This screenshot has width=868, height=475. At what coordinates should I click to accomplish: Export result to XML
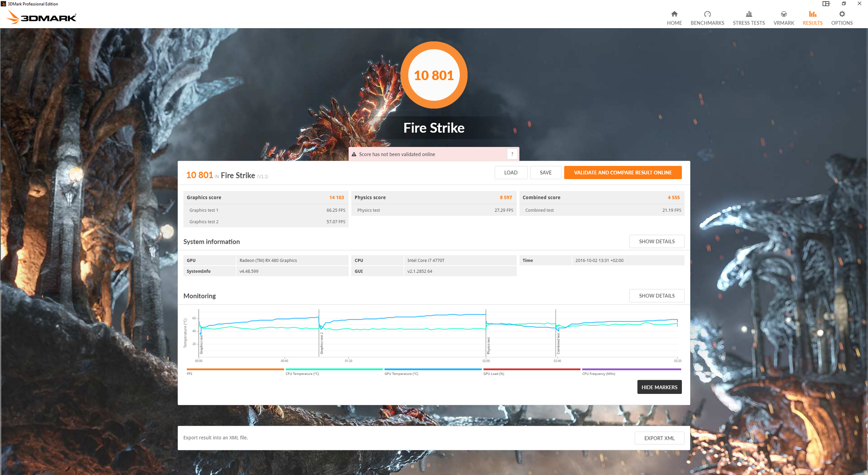tap(659, 438)
